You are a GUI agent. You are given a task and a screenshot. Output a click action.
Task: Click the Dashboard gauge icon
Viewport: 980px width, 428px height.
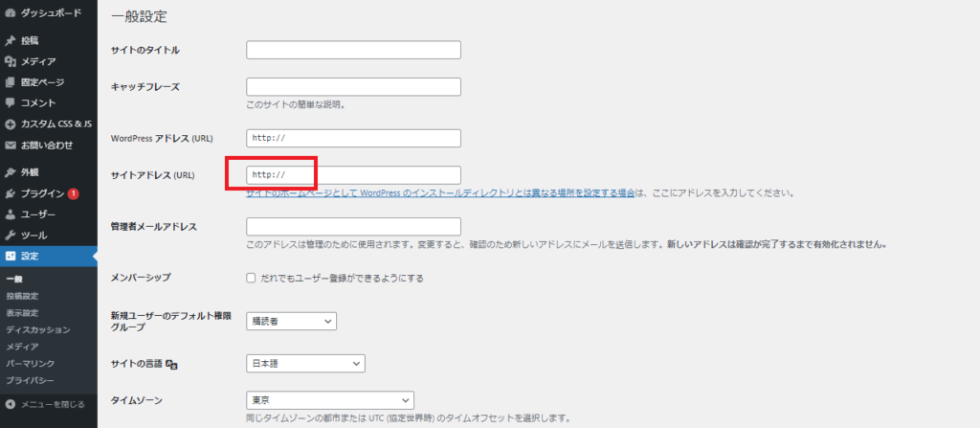pyautogui.click(x=10, y=14)
